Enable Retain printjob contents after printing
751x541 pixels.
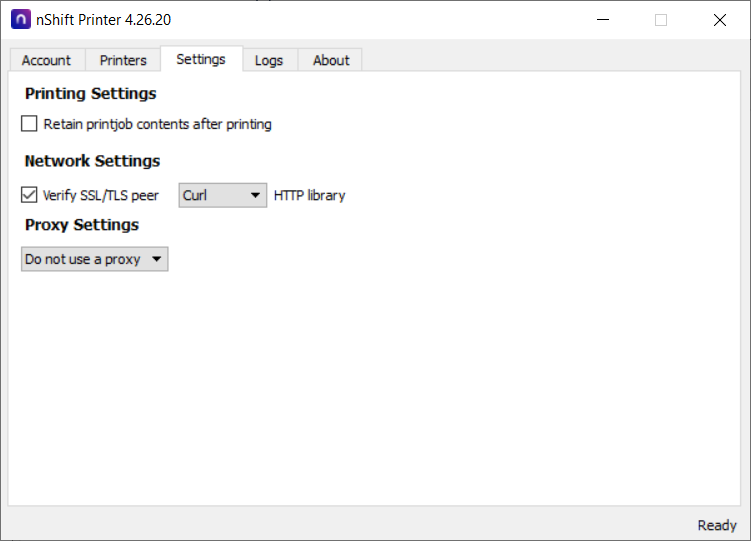click(x=29, y=124)
